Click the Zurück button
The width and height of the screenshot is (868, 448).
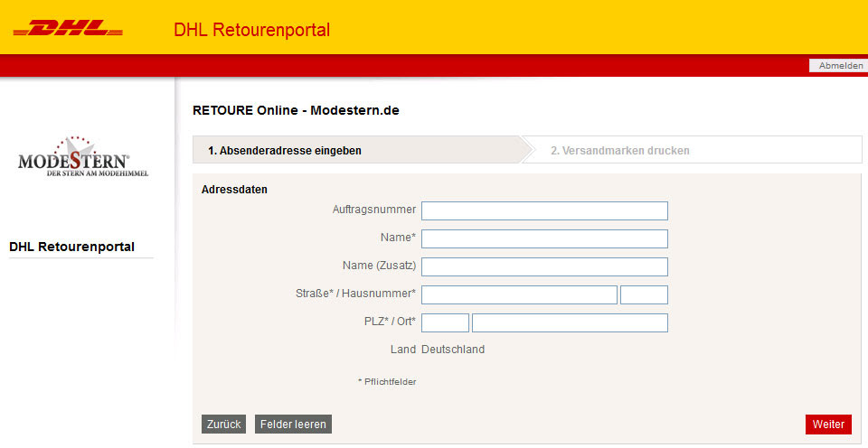[223, 425]
